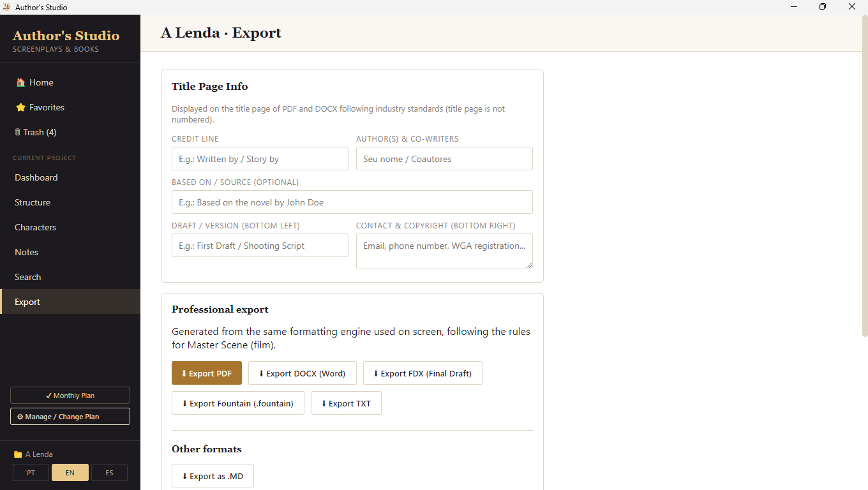Click the 'Professional export' heading
Image resolution: width=868 pixels, height=490 pixels.
click(220, 309)
